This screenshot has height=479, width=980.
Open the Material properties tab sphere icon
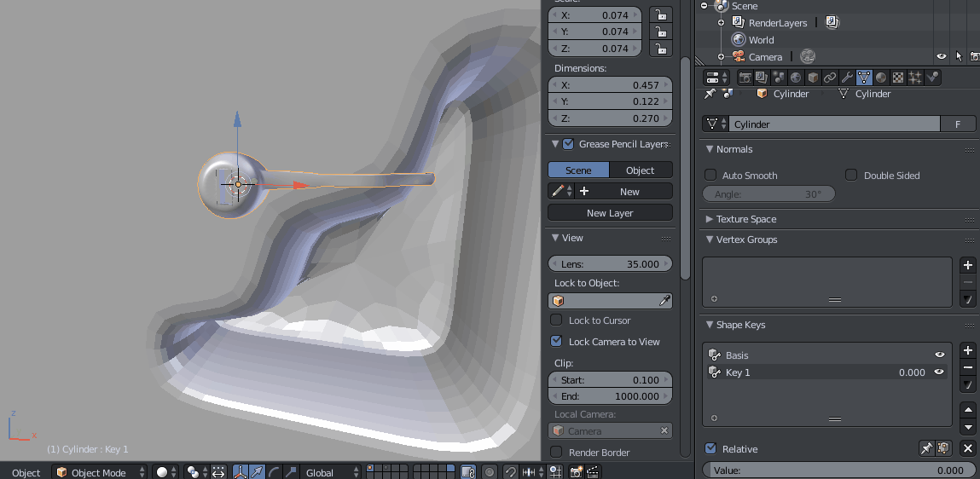[x=880, y=78]
